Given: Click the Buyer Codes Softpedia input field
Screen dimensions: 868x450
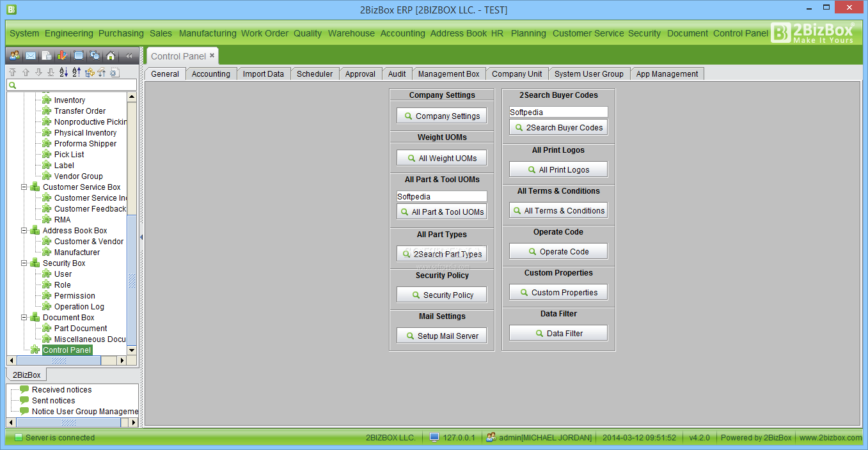Looking at the screenshot, I should [558, 112].
